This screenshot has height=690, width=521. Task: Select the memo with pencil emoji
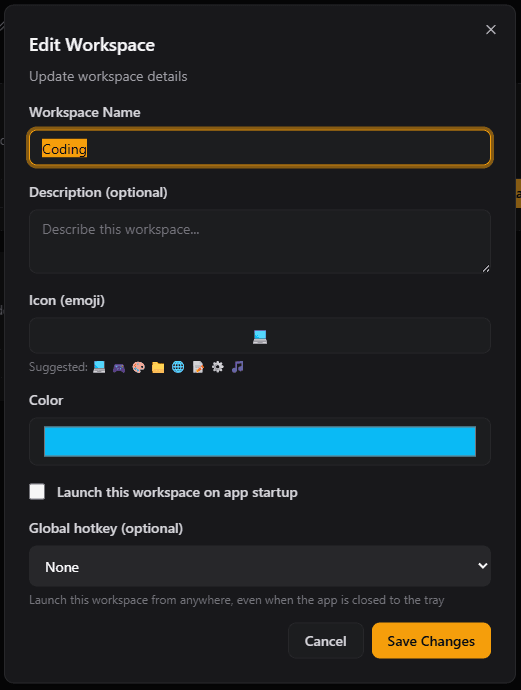click(x=198, y=367)
